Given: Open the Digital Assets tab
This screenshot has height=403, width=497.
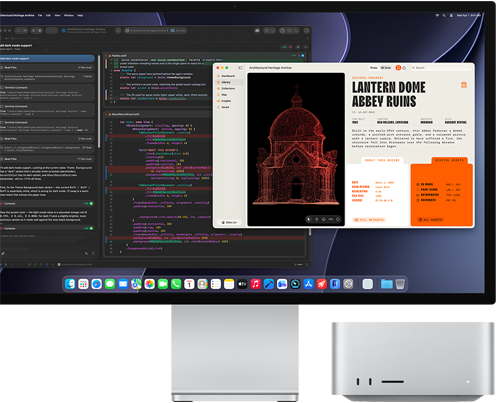Looking at the screenshot, I should 449,160.
